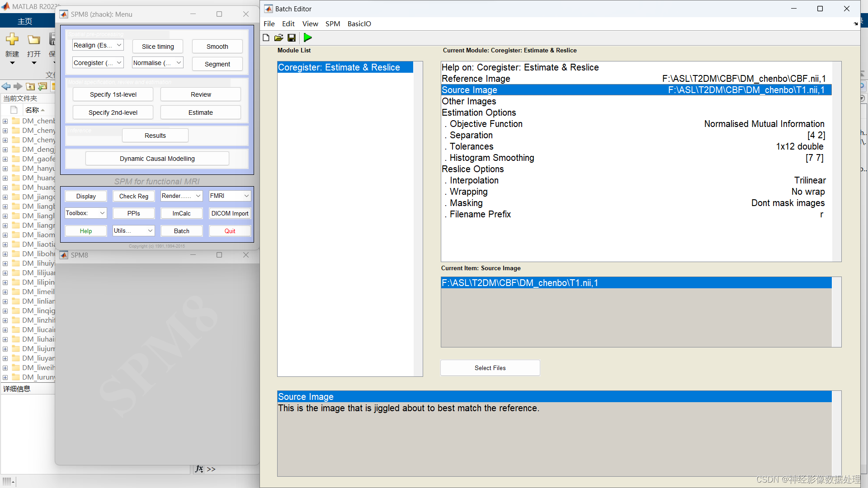Run the batch with the green play icon
This screenshot has width=868, height=488.
[308, 38]
